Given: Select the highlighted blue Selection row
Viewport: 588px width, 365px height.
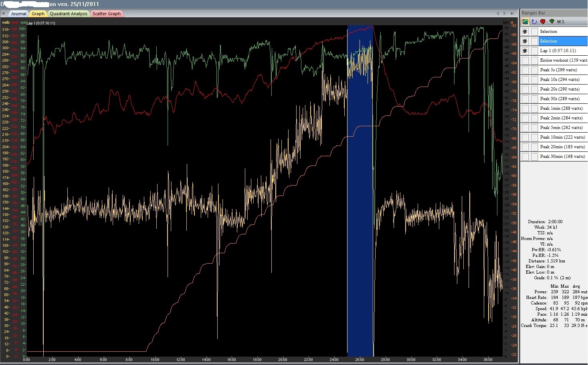Looking at the screenshot, I should [563, 41].
